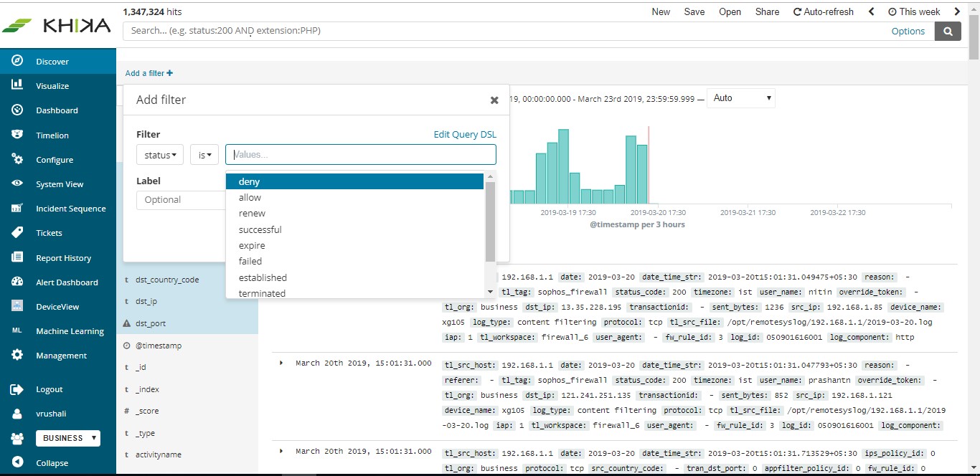Close the Add filter dialog

494,100
